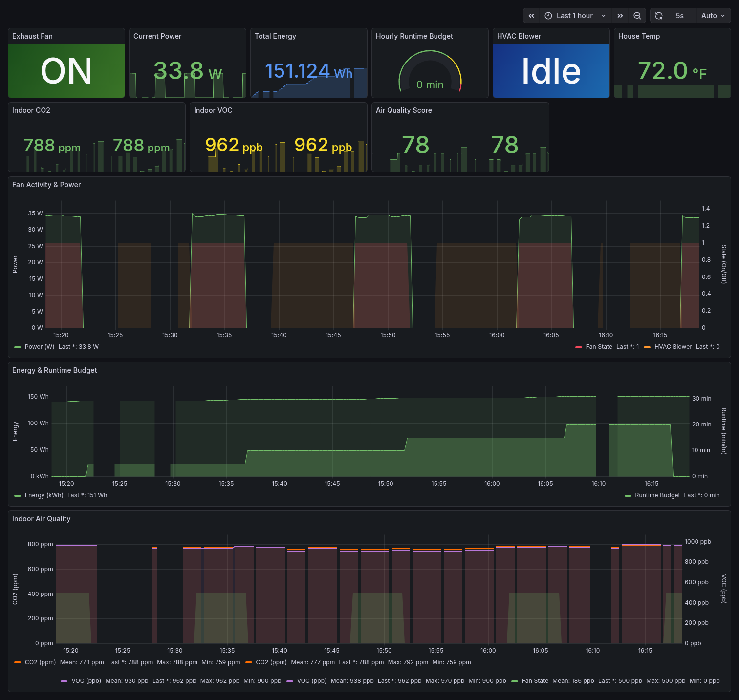The image size is (739, 700).
Task: Shift time range backward with double-left arrows
Action: (x=531, y=16)
